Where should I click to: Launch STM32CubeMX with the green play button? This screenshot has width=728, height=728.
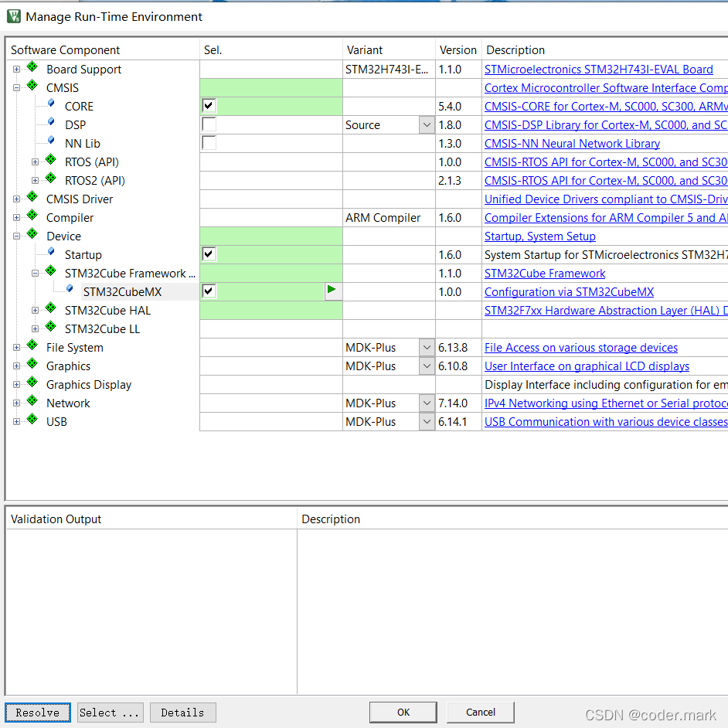(x=333, y=291)
